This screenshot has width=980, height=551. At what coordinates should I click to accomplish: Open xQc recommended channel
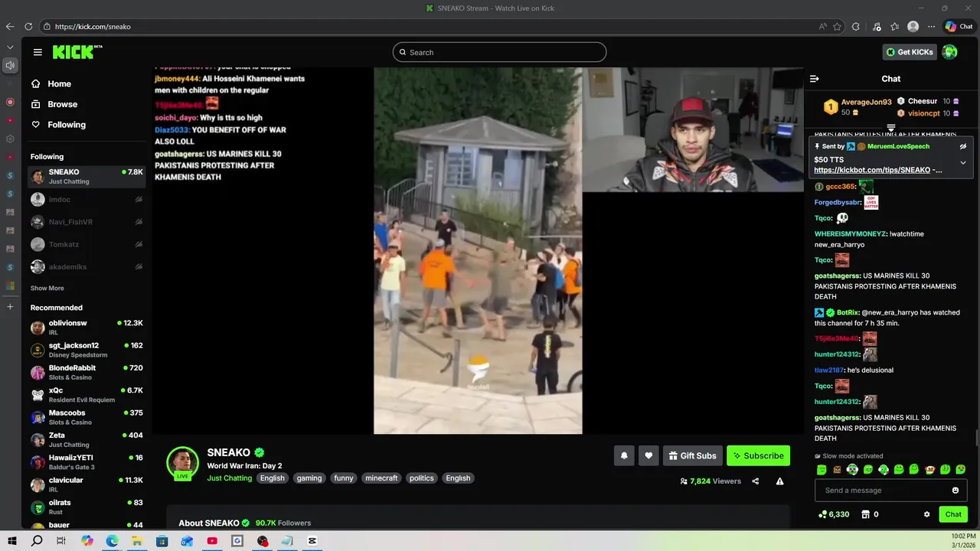click(87, 395)
